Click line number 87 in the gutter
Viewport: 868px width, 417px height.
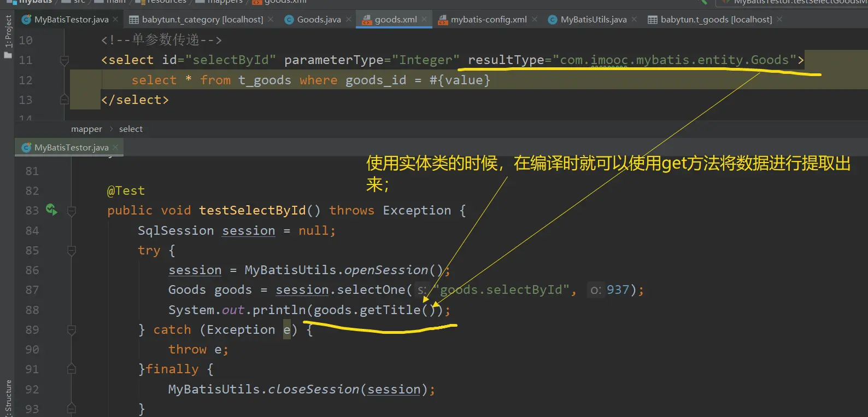click(x=32, y=290)
